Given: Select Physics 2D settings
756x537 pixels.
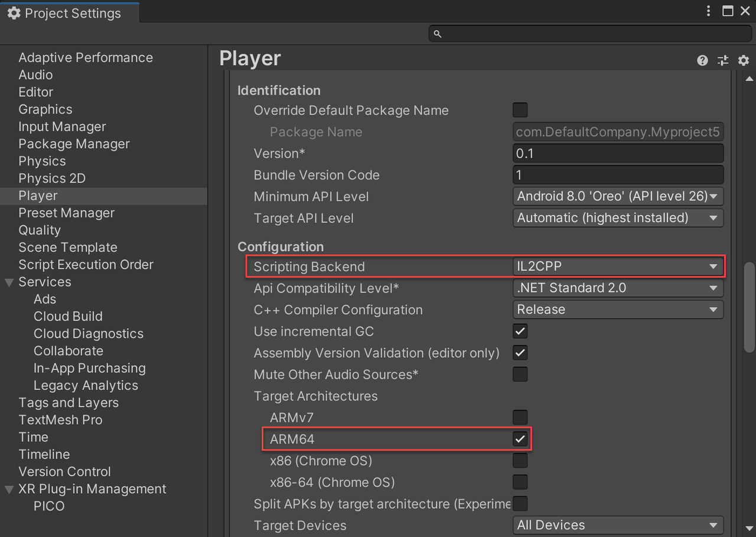Looking at the screenshot, I should (x=52, y=178).
